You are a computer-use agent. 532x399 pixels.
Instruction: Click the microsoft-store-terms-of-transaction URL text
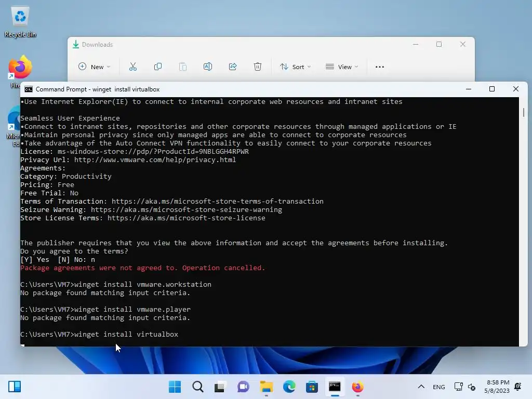(218, 201)
